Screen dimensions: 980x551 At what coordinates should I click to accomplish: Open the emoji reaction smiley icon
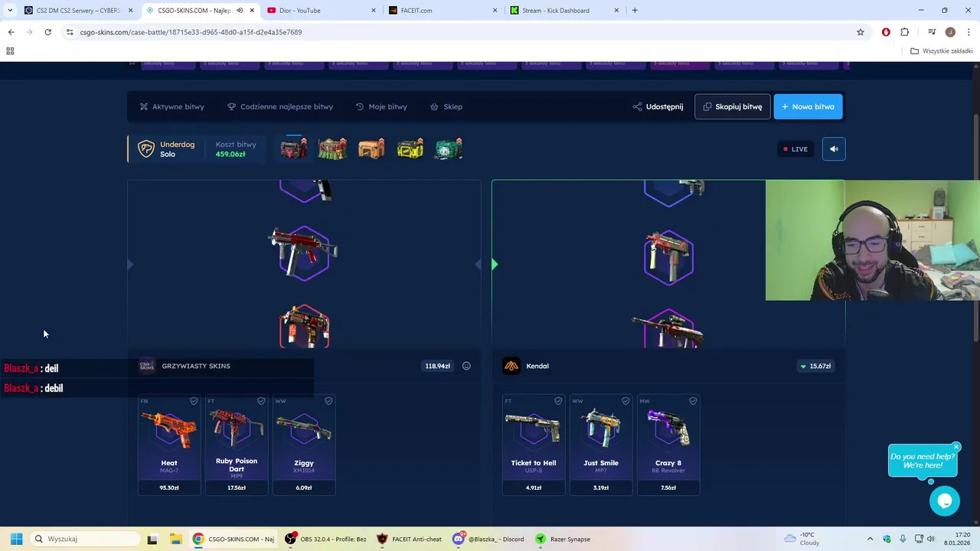466,366
